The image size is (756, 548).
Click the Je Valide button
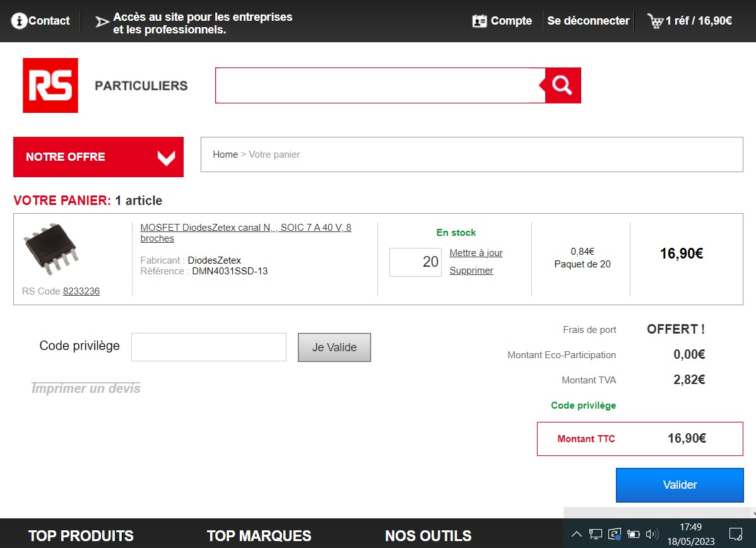tap(334, 347)
